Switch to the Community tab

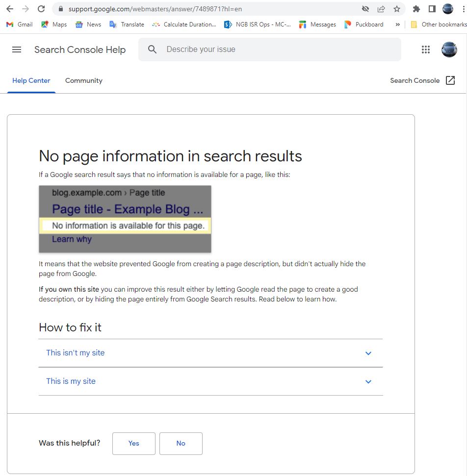pyautogui.click(x=84, y=81)
